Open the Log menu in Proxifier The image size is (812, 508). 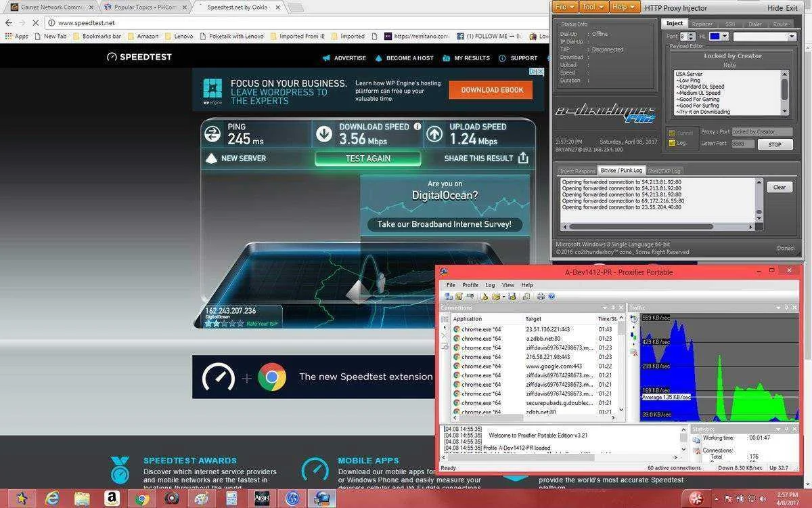(x=490, y=285)
